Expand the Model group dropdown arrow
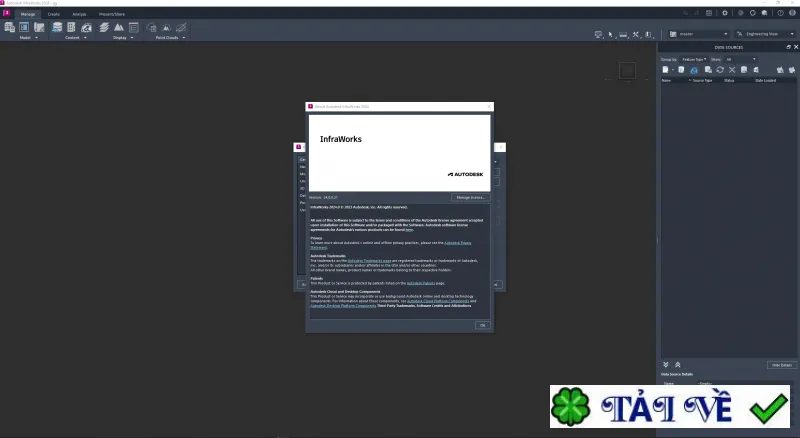The image size is (800, 438). coord(36,38)
